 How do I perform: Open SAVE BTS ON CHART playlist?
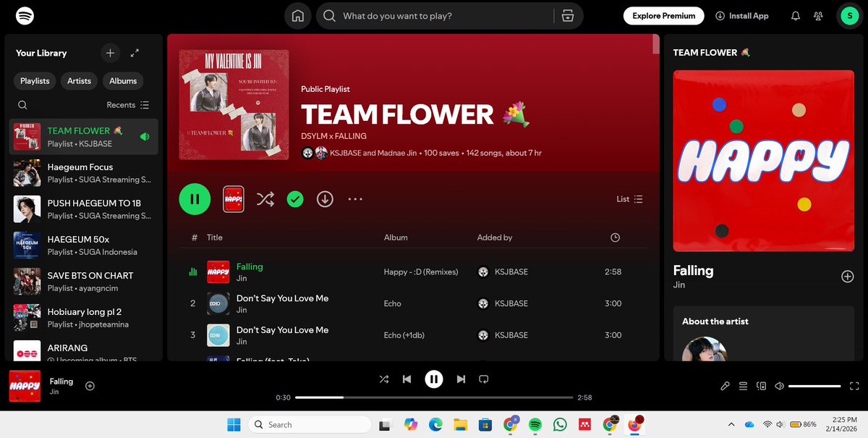[84, 282]
